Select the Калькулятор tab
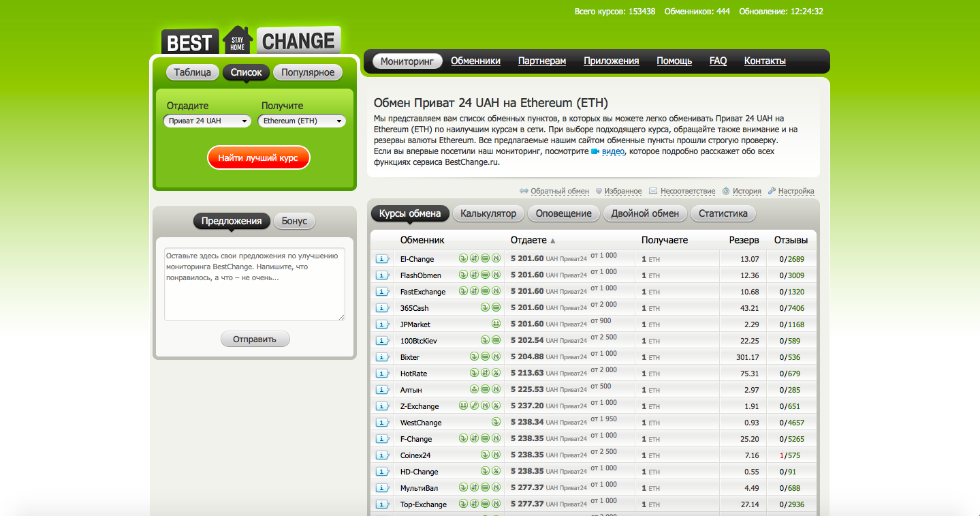980x516 pixels. click(x=488, y=213)
